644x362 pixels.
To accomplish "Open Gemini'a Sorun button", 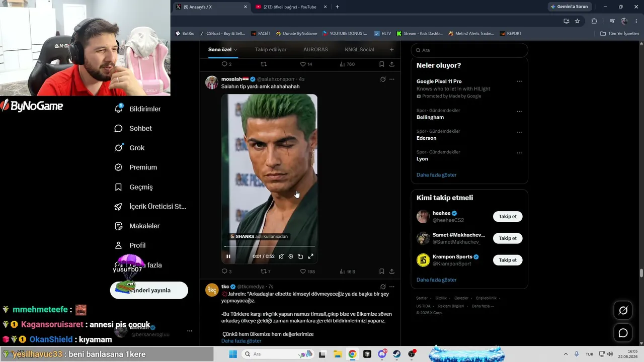I will (x=570, y=7).
